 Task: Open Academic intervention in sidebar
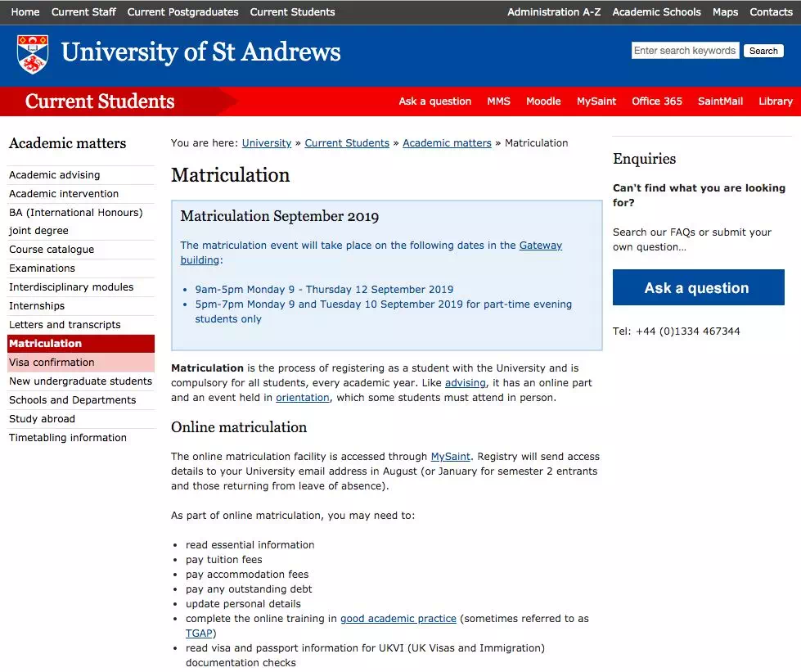pyautogui.click(x=81, y=194)
